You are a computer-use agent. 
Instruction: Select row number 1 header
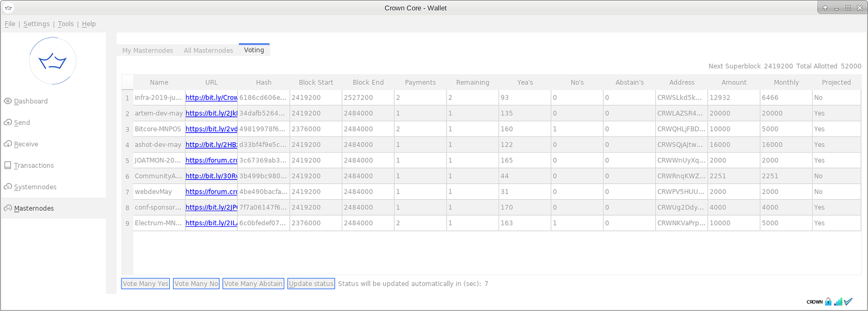(x=127, y=98)
